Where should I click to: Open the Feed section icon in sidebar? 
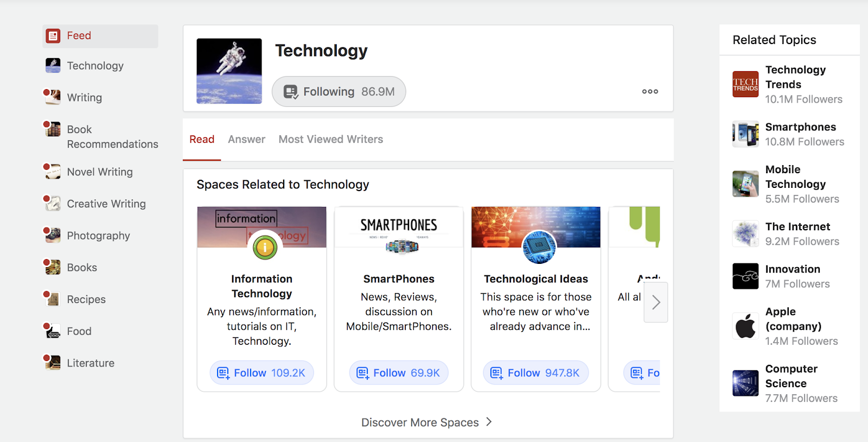(53, 35)
